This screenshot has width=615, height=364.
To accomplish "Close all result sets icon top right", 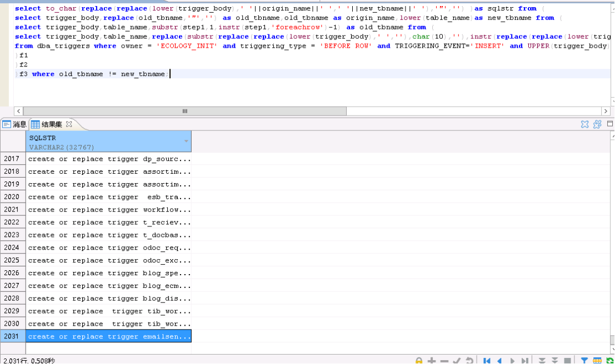I will [x=597, y=124].
